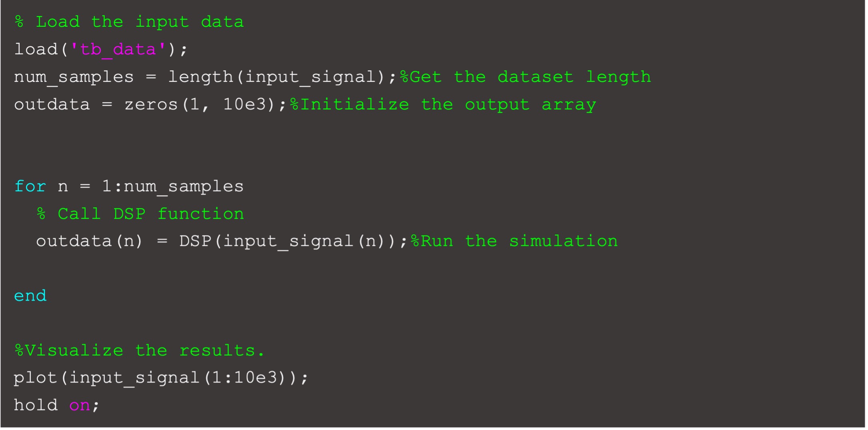868x430 pixels.
Task: Click the 10e3 argument inside zeros
Action: coord(244,105)
